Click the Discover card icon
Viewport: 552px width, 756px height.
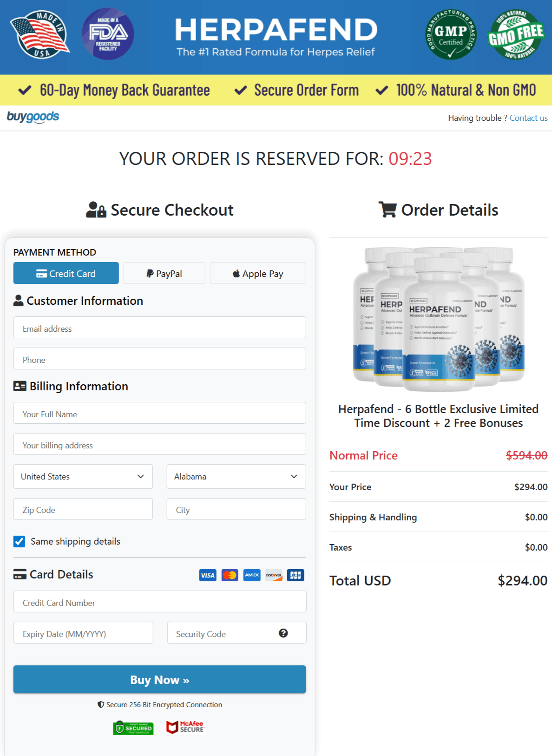click(x=274, y=575)
